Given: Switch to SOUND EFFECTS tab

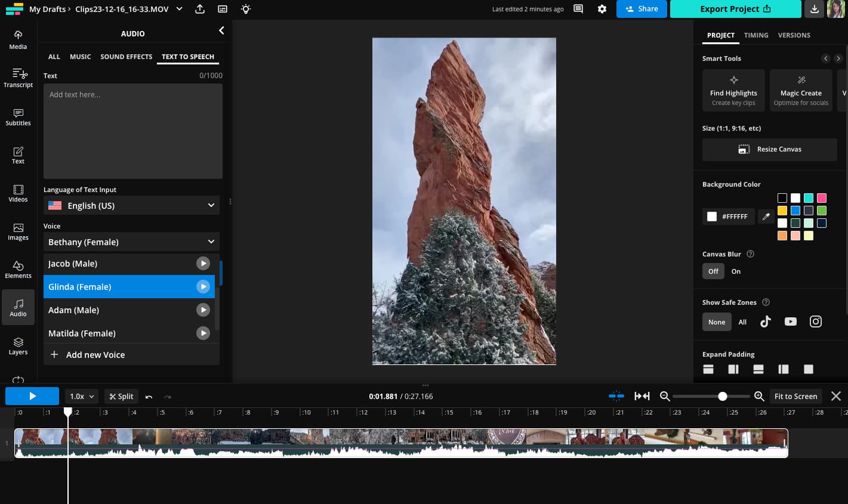Looking at the screenshot, I should 127,57.
